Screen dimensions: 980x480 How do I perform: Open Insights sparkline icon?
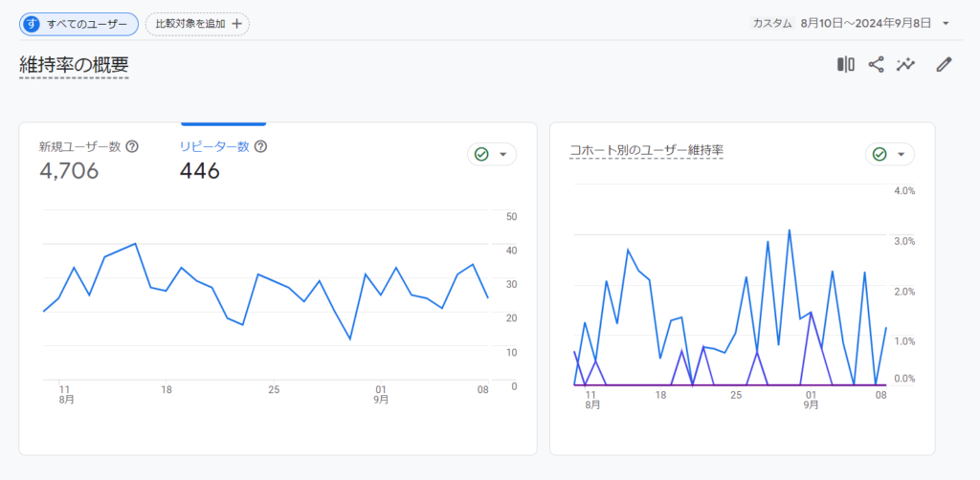(x=905, y=64)
